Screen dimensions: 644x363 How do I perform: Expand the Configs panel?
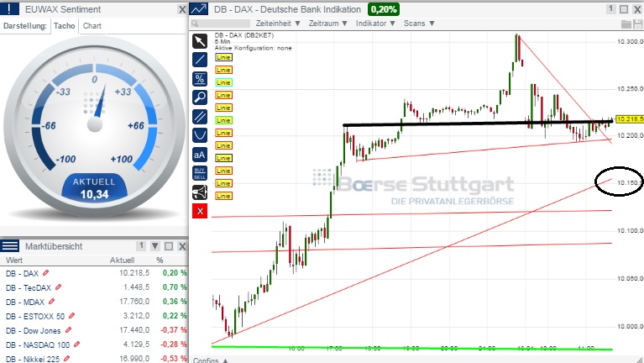coord(211,360)
